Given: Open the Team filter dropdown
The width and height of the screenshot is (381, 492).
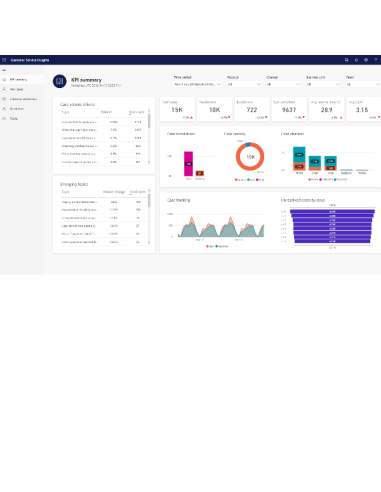Looking at the screenshot, I should click(363, 84).
